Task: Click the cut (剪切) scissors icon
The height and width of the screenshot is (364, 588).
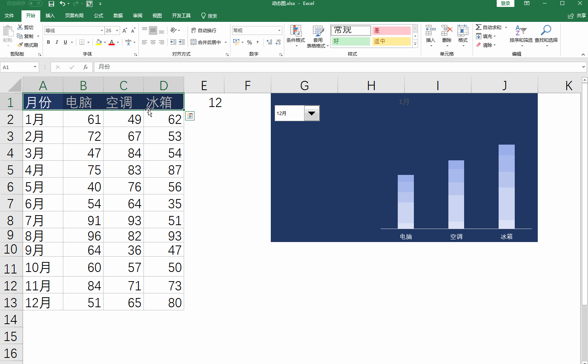Action: [20, 27]
